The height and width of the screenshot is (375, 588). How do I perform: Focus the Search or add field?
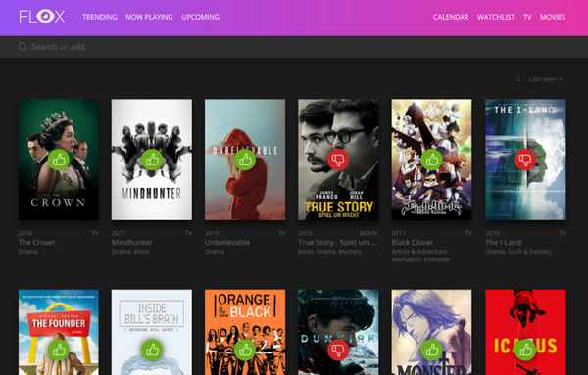tap(294, 47)
